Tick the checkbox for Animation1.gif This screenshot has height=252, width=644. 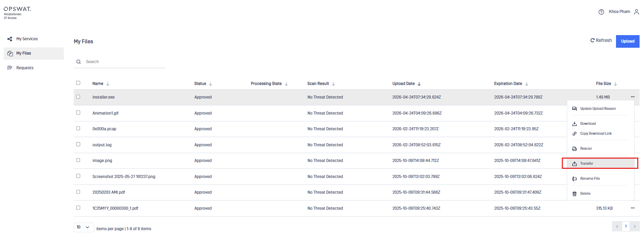coord(78,113)
